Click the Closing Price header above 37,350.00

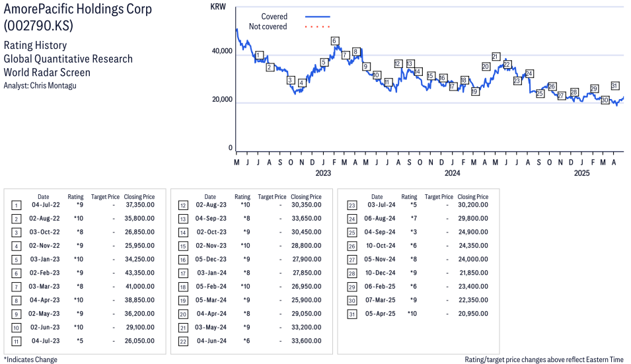point(139,197)
